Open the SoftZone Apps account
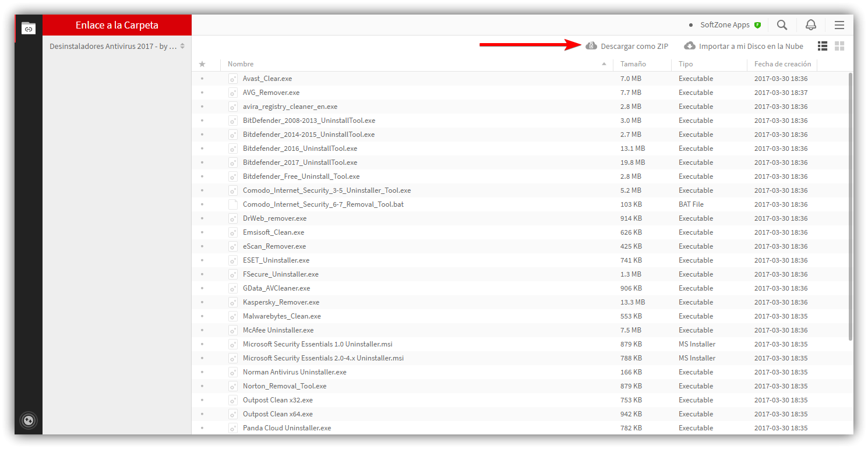 (x=725, y=25)
